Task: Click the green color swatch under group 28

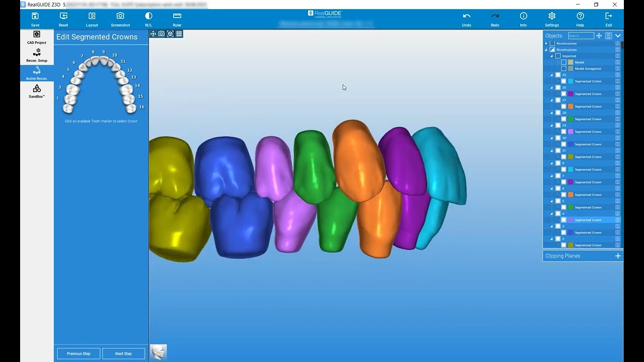Action: pyautogui.click(x=571, y=119)
